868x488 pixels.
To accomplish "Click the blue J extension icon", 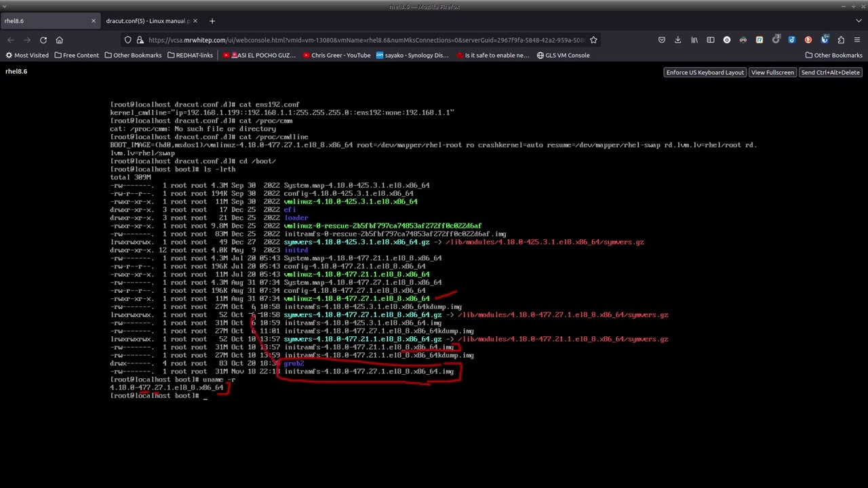I will (x=792, y=40).
